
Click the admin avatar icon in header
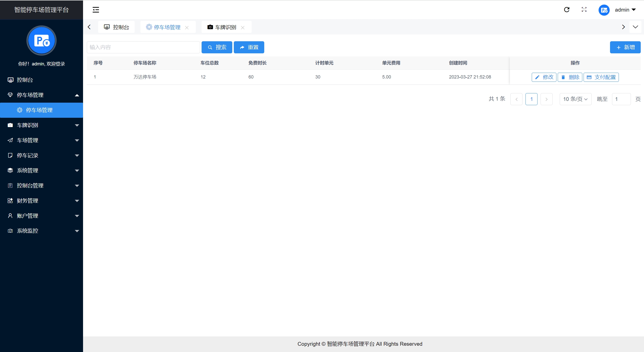tap(604, 10)
